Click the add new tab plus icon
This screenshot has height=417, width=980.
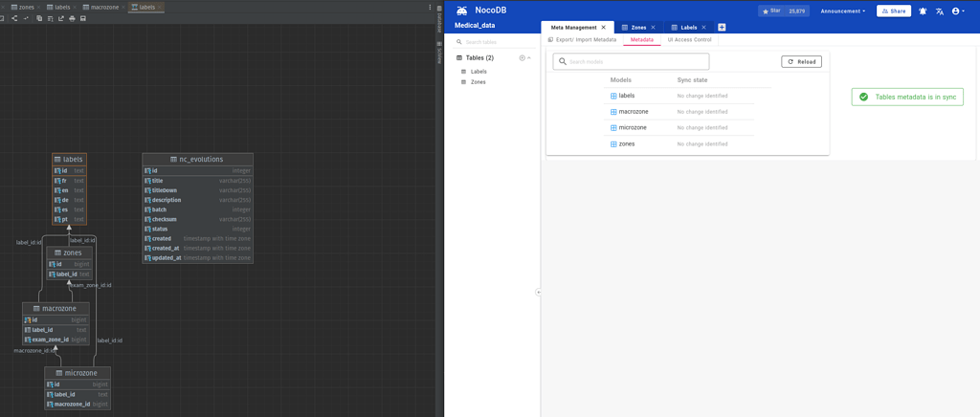point(722,28)
